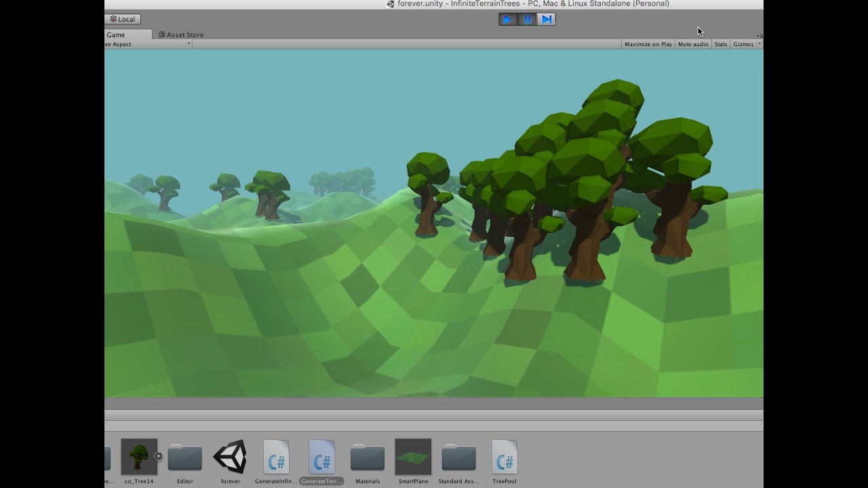Image resolution: width=868 pixels, height=488 pixels.
Task: Open the Game panel options menu
Action: coord(759,35)
